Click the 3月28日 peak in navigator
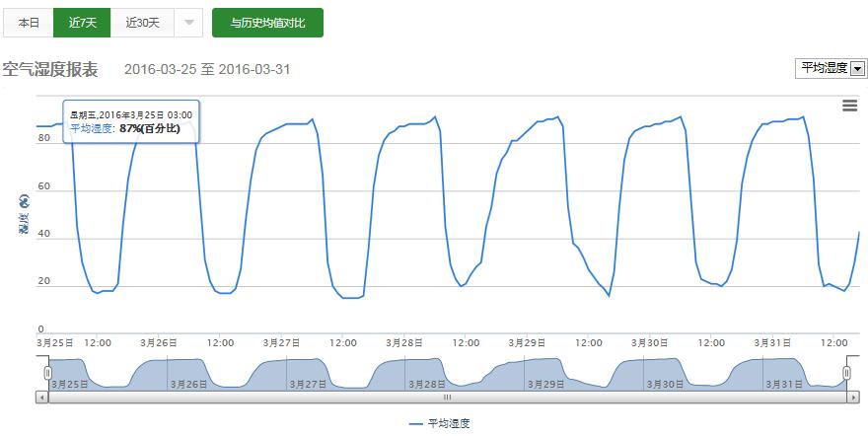Image resolution: width=868 pixels, height=436 pixels. pos(404,365)
